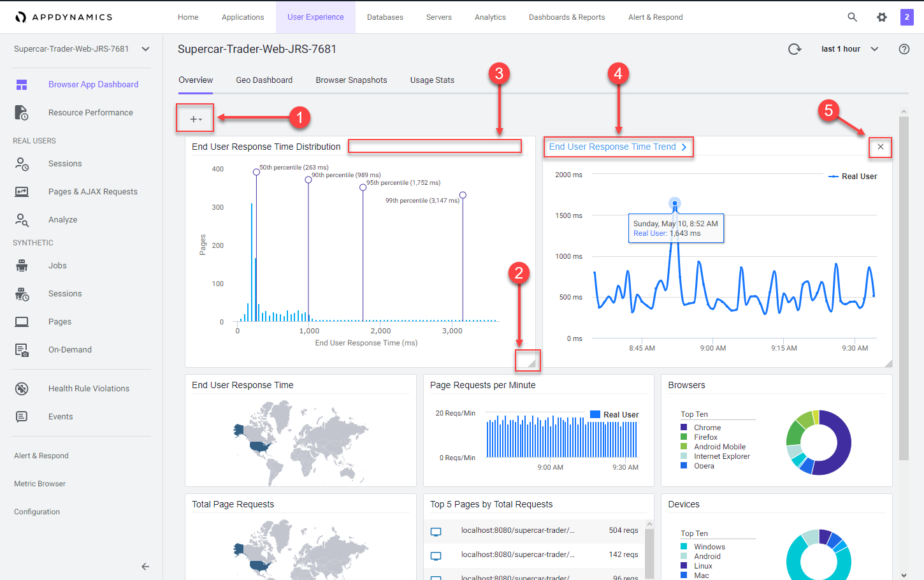
Task: Open Configuration in the sidebar
Action: 37,512
